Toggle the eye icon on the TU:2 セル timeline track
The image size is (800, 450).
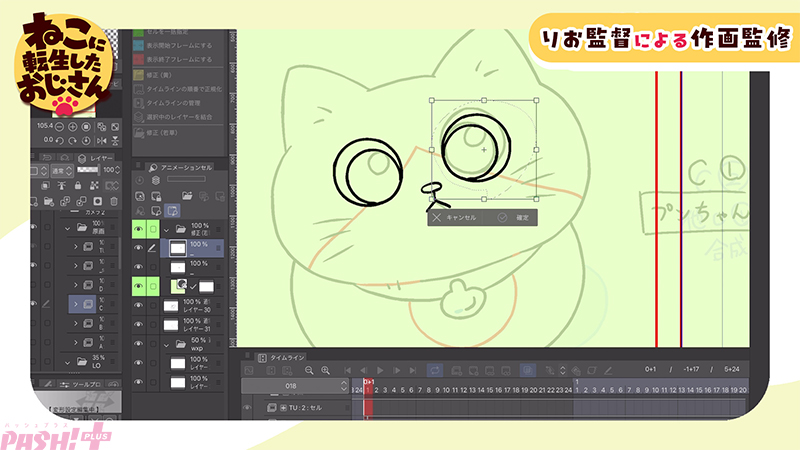[x=248, y=408]
